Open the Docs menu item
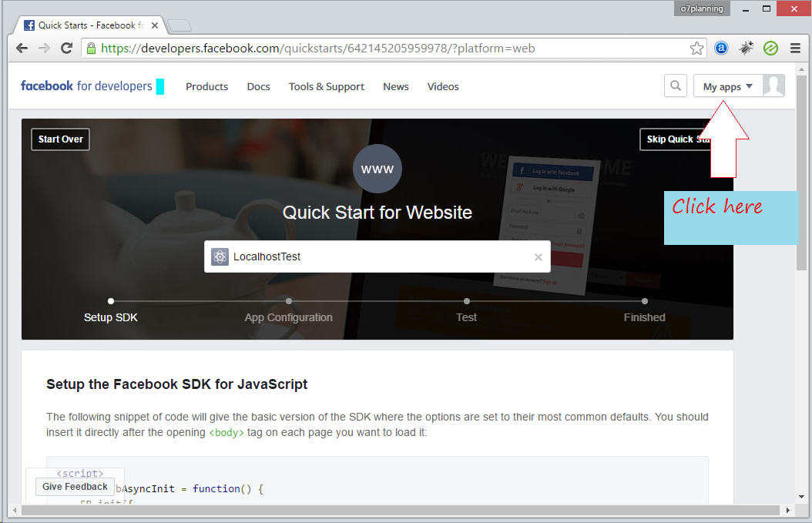Image resolution: width=812 pixels, height=523 pixels. pos(258,86)
